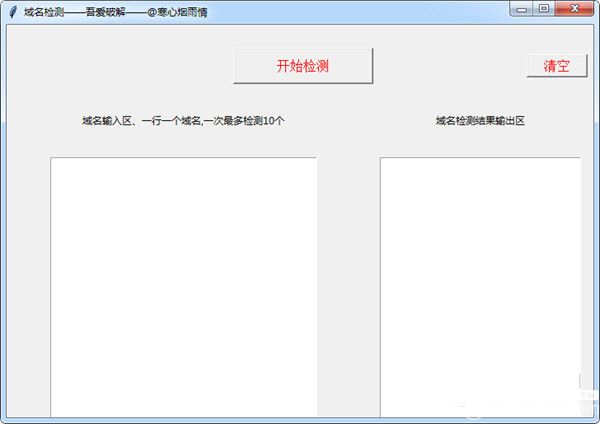The width and height of the screenshot is (600, 424).
Task: Close the 域名检测 window
Action: (574, 9)
